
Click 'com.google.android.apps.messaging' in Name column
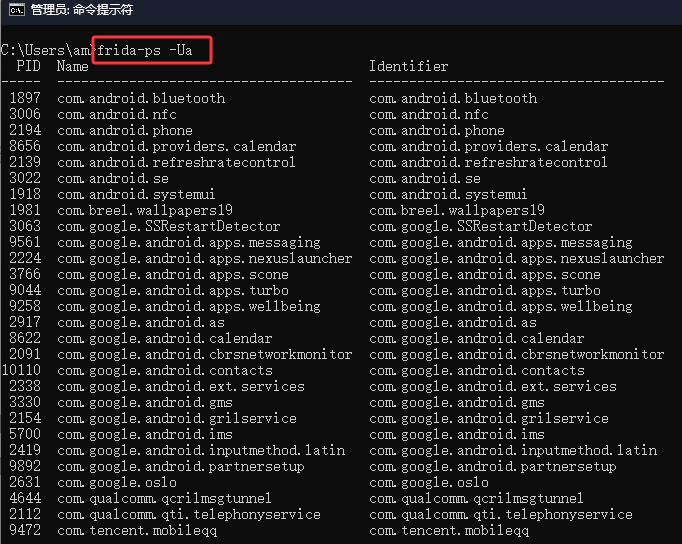(189, 242)
